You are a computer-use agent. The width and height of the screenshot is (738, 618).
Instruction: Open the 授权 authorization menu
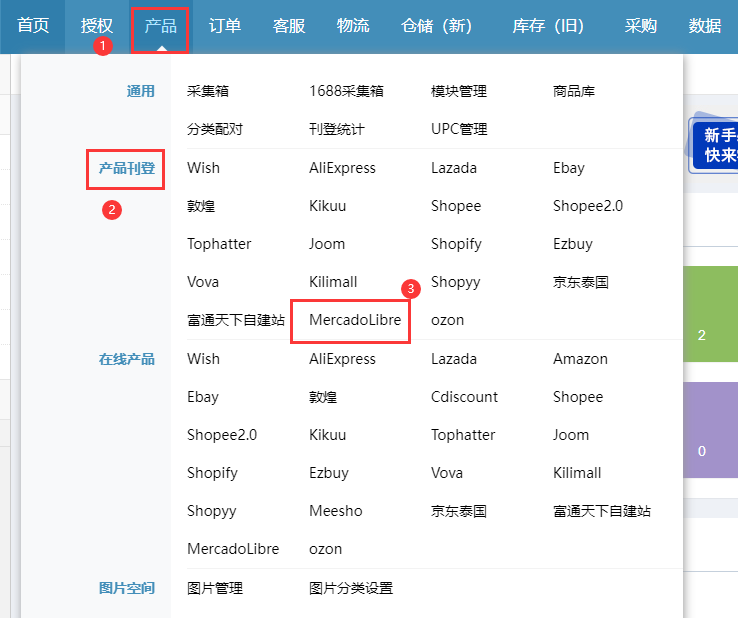[x=96, y=25]
